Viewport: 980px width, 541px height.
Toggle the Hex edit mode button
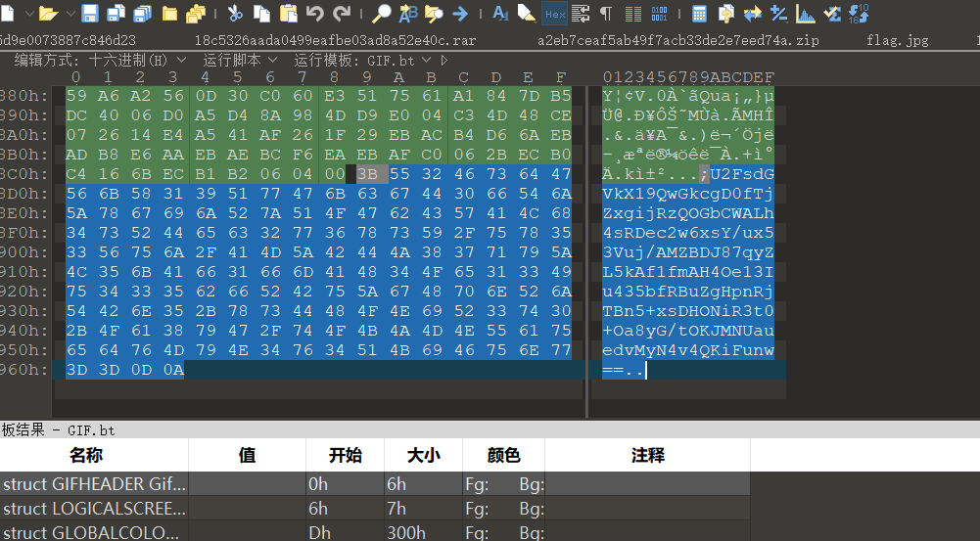click(x=554, y=14)
